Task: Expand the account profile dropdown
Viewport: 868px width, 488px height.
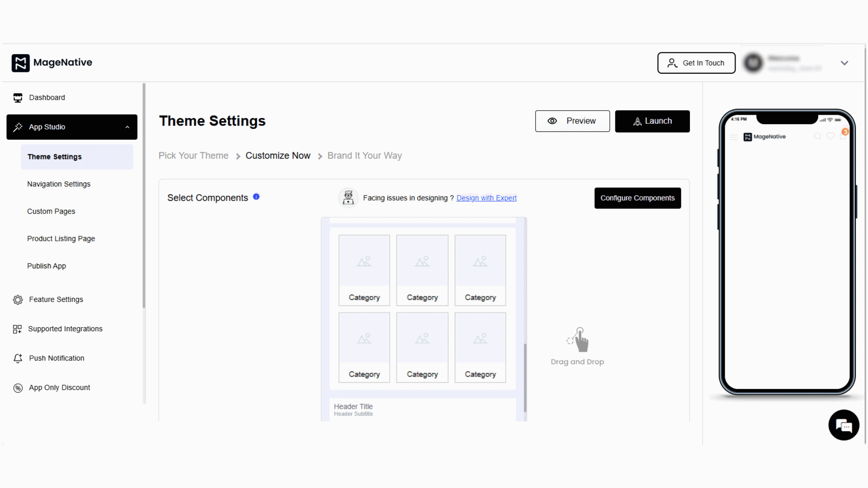Action: click(x=844, y=63)
